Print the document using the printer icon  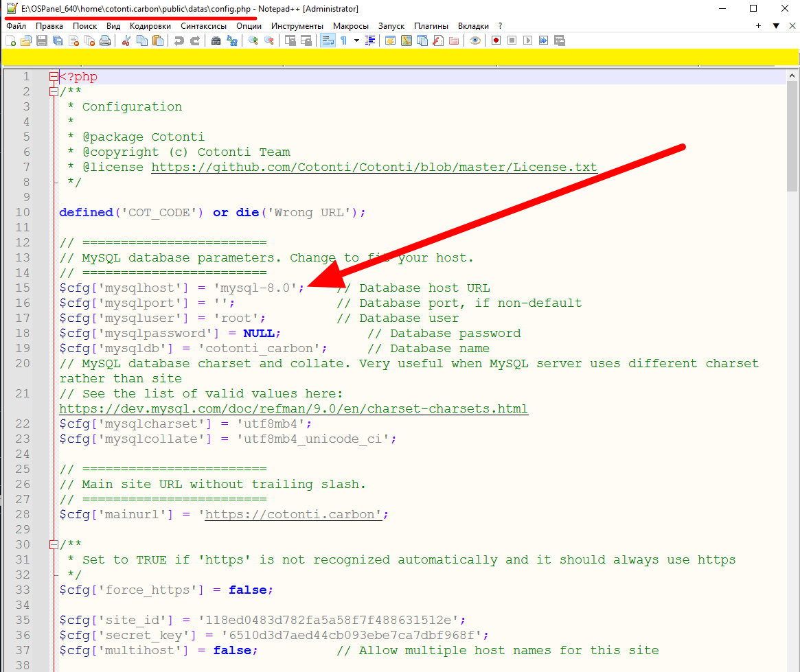[x=105, y=40]
